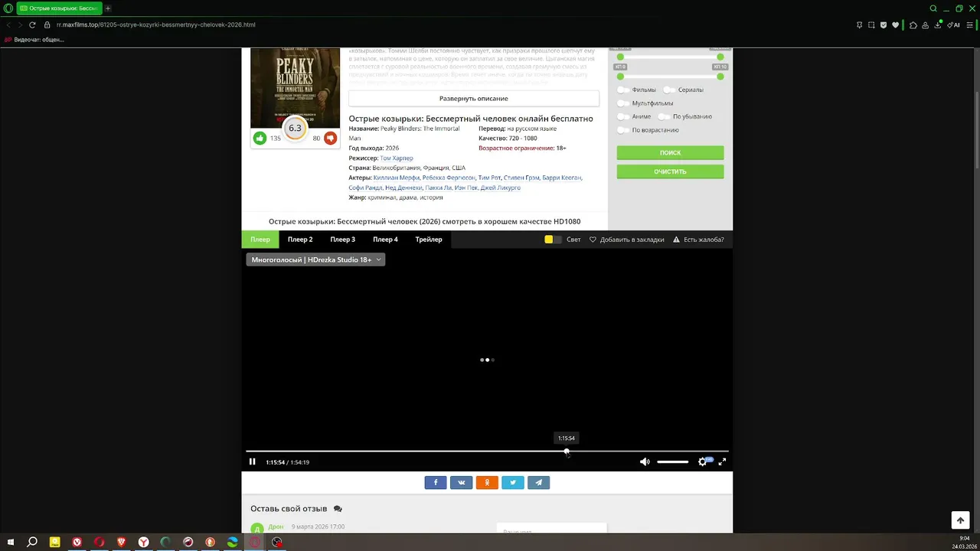Expand description with Развернуть описание
Screen dimensions: 980x551
[474, 98]
